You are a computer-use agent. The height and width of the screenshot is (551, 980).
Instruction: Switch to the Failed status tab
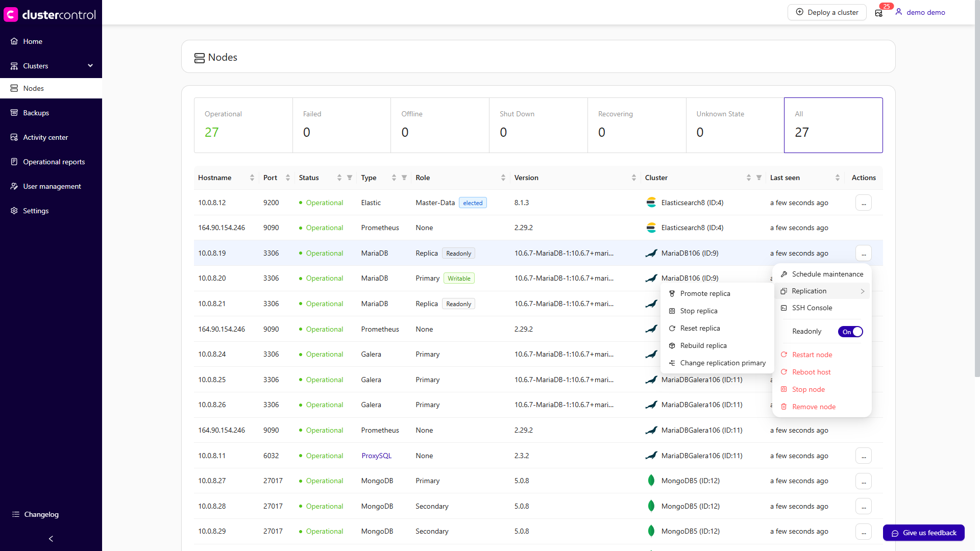pyautogui.click(x=341, y=125)
